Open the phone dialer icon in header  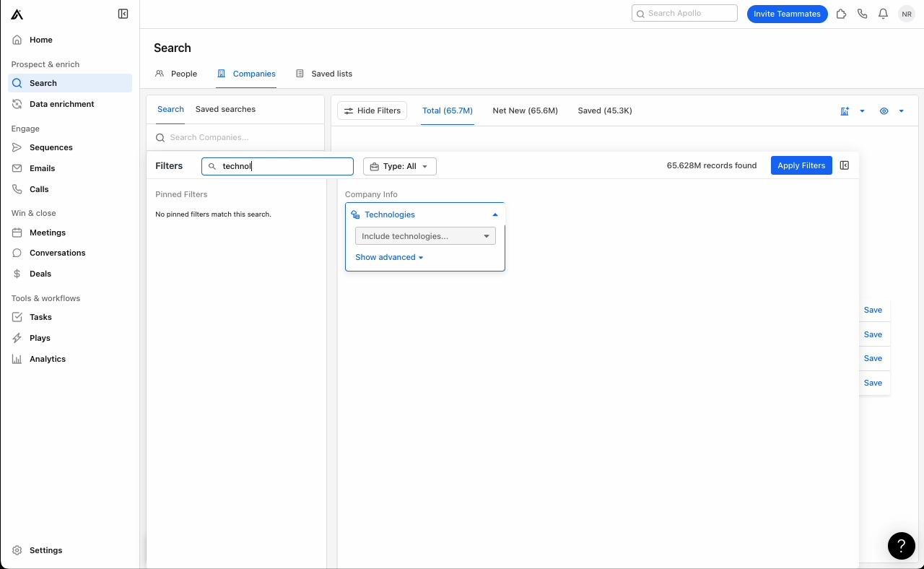(x=862, y=14)
